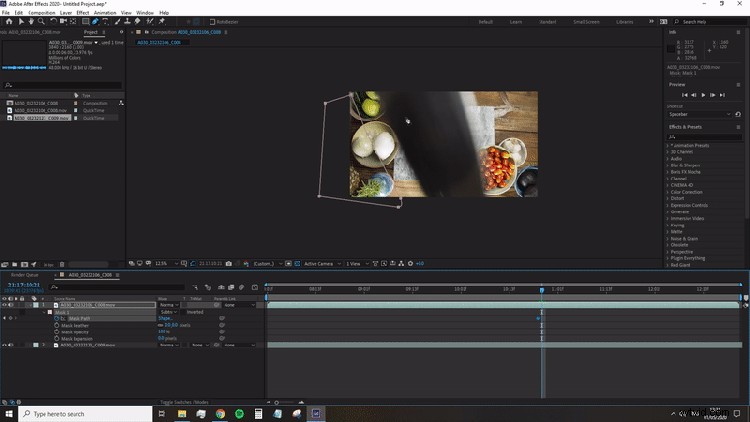Select the Puppet Pin tool
Image resolution: width=750 pixels, height=422 pixels.
pyautogui.click(x=162, y=22)
